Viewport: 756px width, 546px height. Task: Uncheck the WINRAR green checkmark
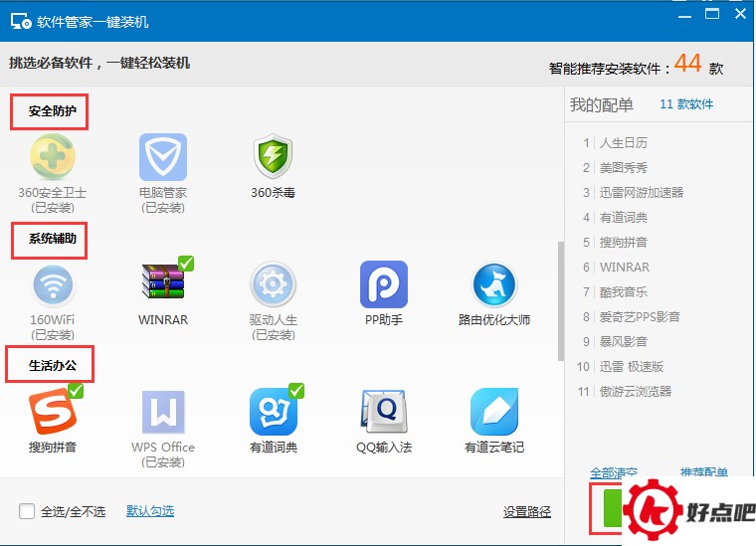[x=186, y=264]
